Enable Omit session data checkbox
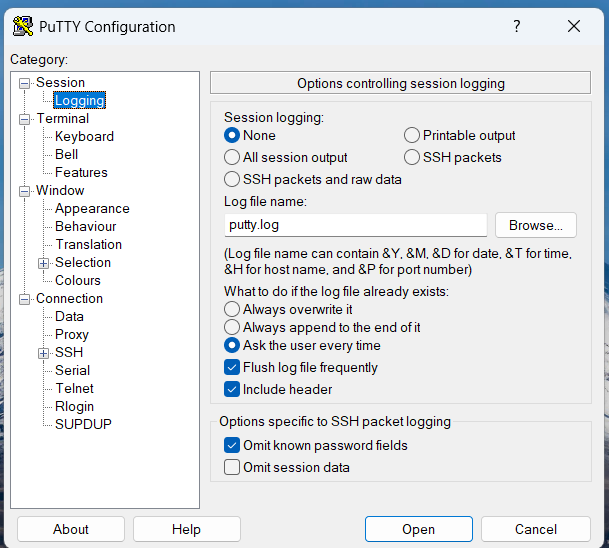This screenshot has width=609, height=548. coord(232,467)
